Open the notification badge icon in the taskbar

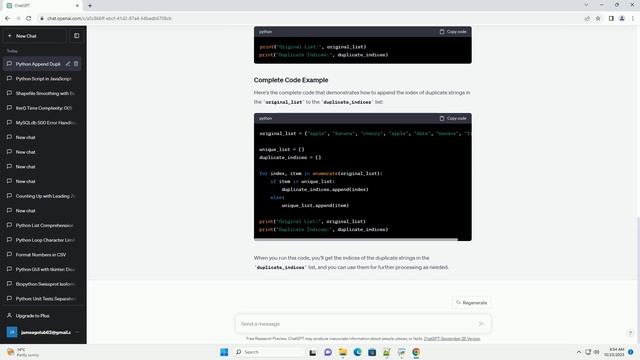[x=631, y=352]
